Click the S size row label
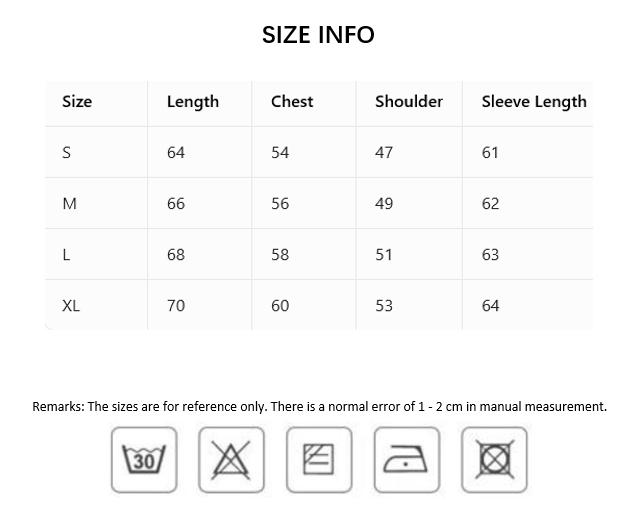This screenshot has height=505, width=641. click(x=66, y=153)
